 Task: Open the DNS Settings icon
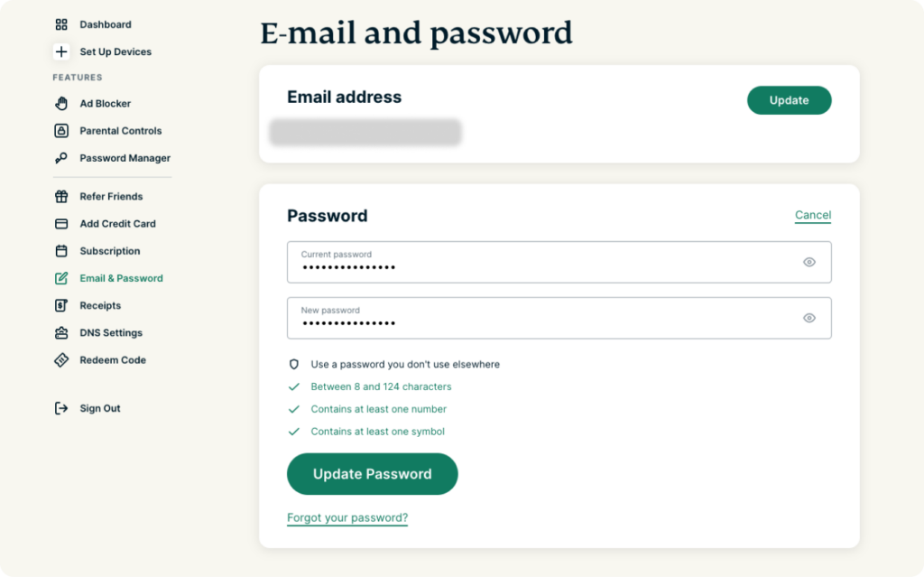click(x=60, y=332)
